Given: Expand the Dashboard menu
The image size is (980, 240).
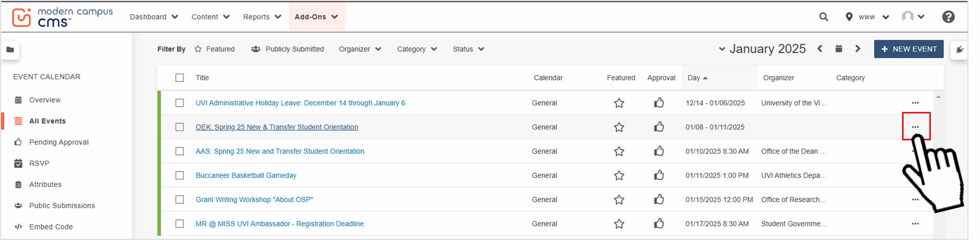Looking at the screenshot, I should (x=154, y=17).
